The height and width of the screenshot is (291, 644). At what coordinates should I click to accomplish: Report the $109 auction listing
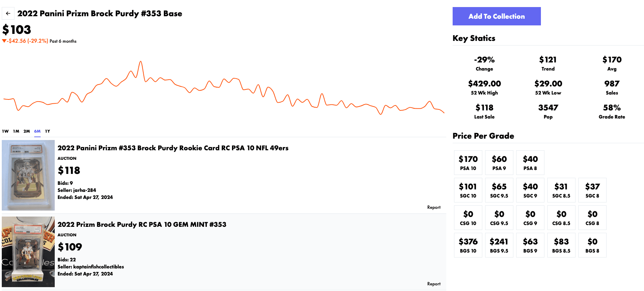click(x=434, y=284)
